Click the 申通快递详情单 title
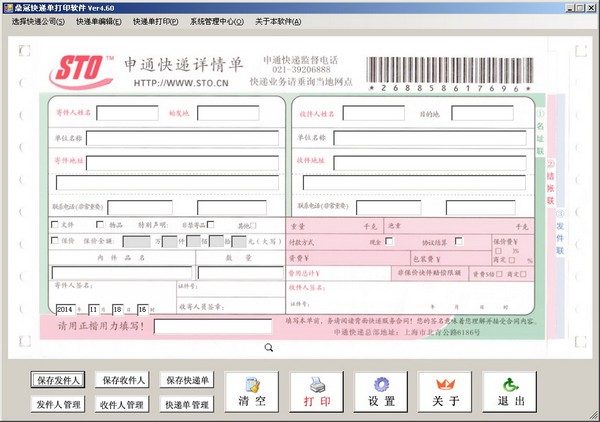 (x=184, y=64)
